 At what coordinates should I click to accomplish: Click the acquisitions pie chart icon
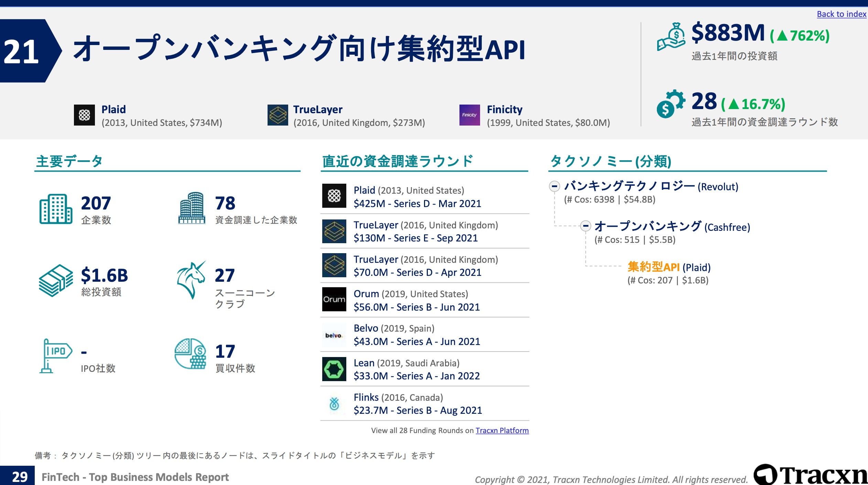(190, 354)
